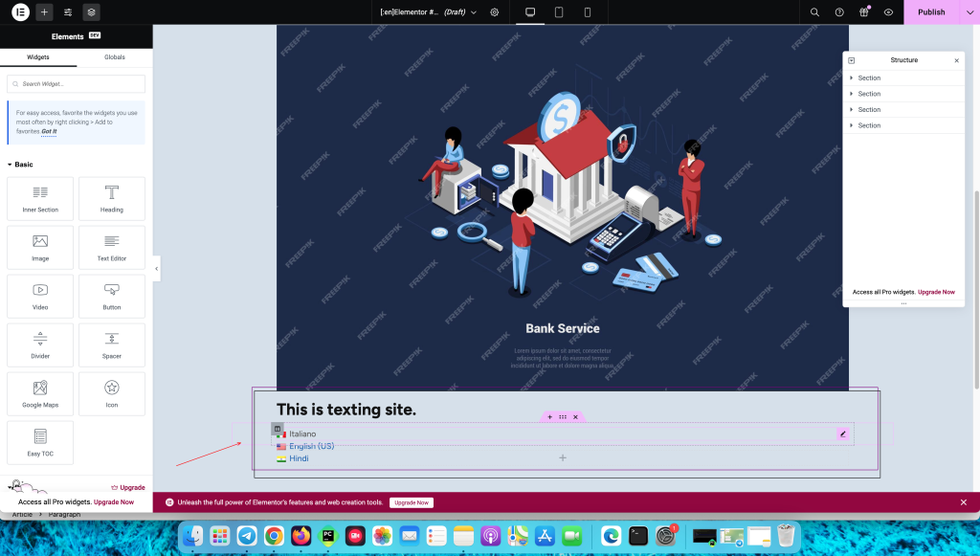Image resolution: width=980 pixels, height=556 pixels.
Task: Open Telegram from the dock
Action: coord(247,536)
